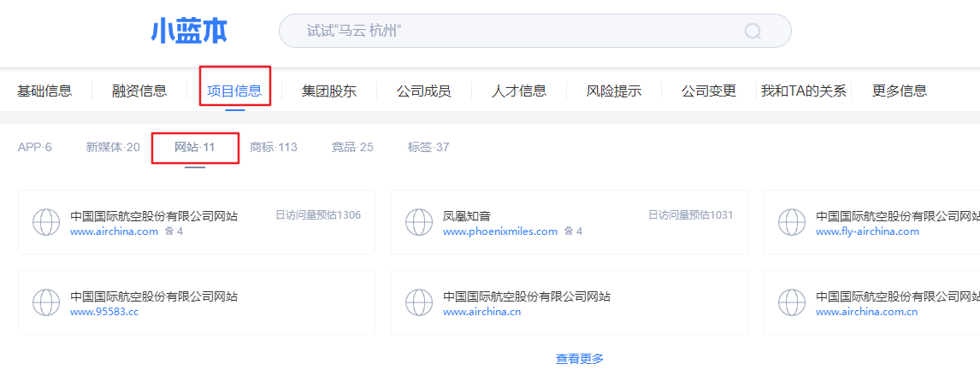Click the site title above www.airchina.cn
Viewport: 980px width, 381px height.
(x=526, y=296)
